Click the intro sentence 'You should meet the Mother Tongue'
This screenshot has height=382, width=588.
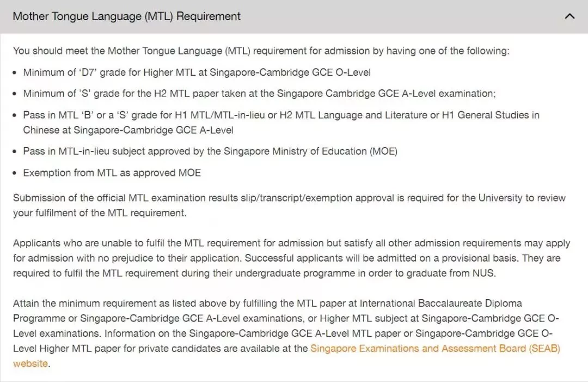[x=261, y=51]
